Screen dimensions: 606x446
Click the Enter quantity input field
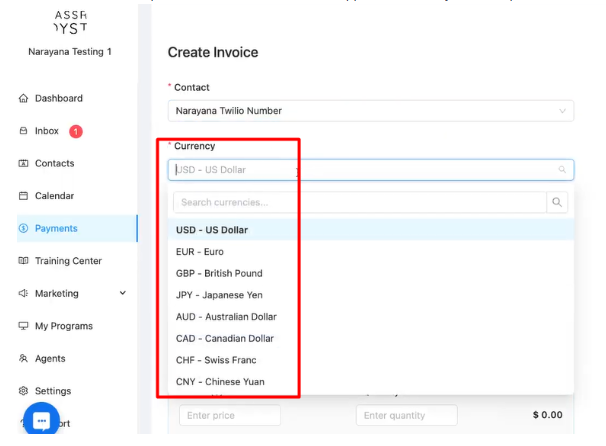pyautogui.click(x=406, y=415)
